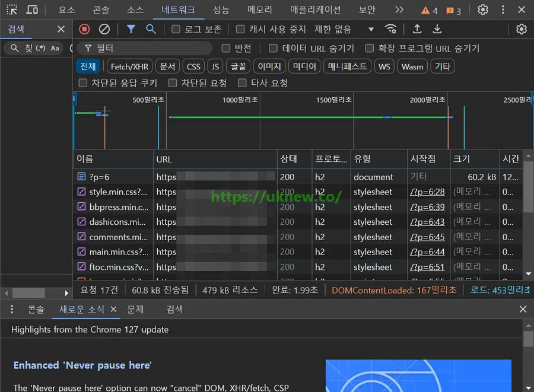Image resolution: width=534 pixels, height=392 pixels.
Task: Open the 문제 drawer tab
Action: coord(135,309)
